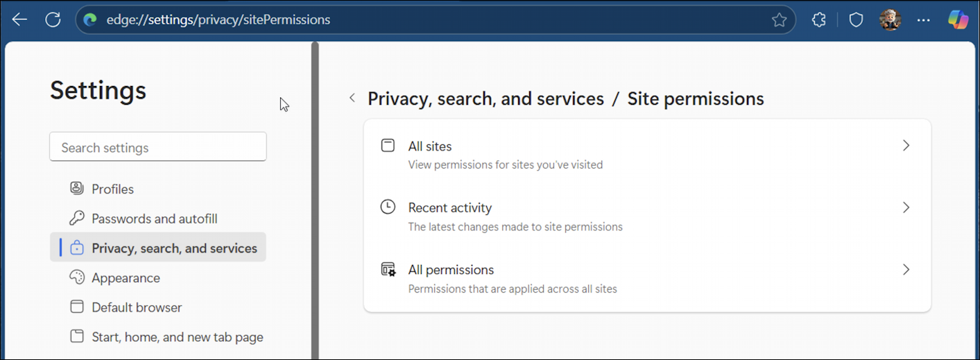Screen dimensions: 980x360
Task: Click the Edge logo in address bar
Action: (90, 19)
